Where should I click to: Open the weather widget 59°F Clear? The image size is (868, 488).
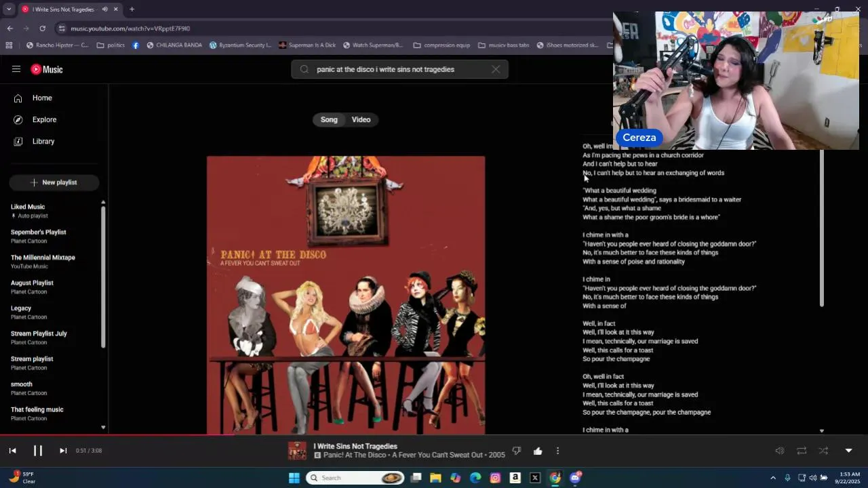point(22,478)
